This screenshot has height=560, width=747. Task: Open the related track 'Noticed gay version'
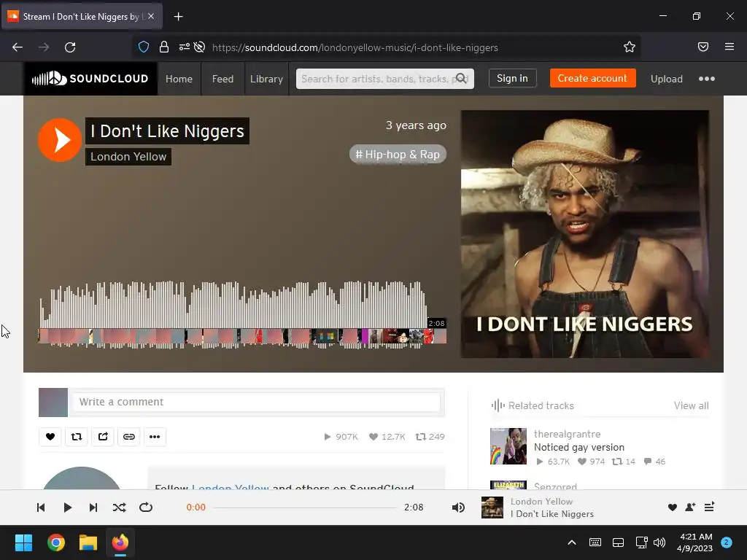(x=578, y=448)
